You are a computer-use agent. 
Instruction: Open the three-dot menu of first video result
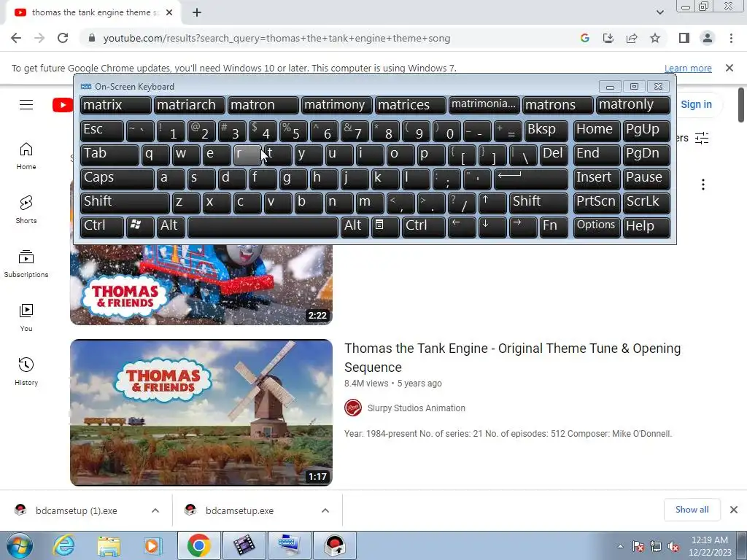tap(703, 184)
